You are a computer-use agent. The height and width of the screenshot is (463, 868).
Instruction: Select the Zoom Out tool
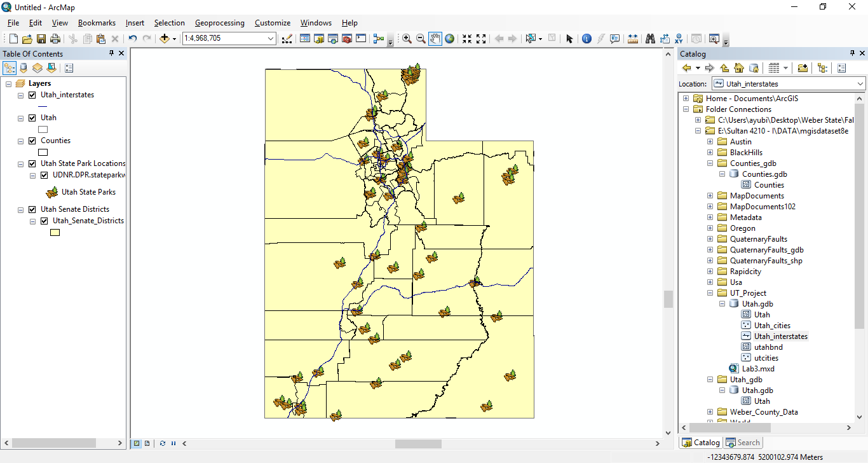pos(421,39)
